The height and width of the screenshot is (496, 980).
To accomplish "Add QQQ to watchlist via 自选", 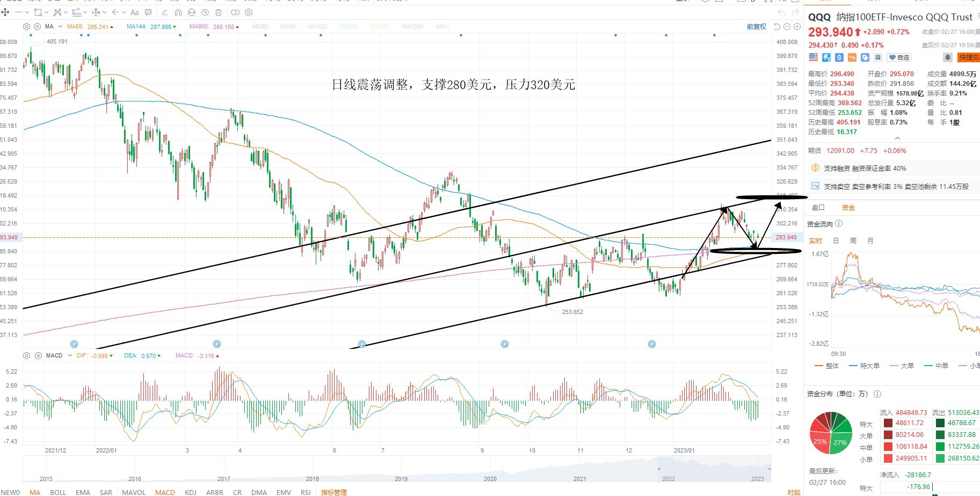I will pyautogui.click(x=899, y=57).
